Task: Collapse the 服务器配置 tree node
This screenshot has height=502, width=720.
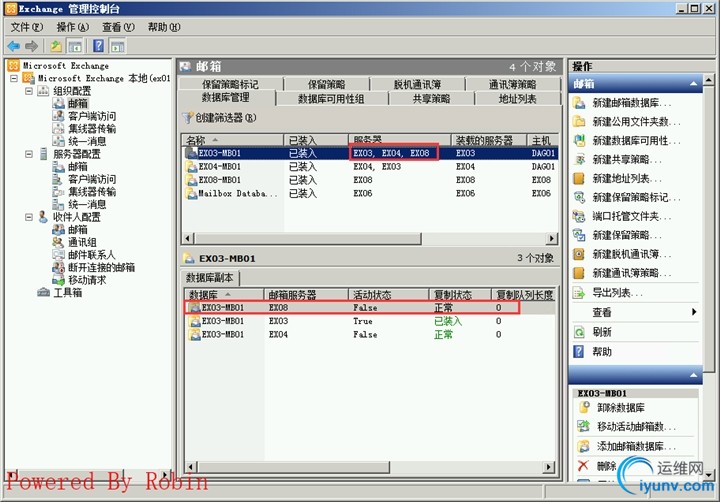Action: tap(28, 154)
